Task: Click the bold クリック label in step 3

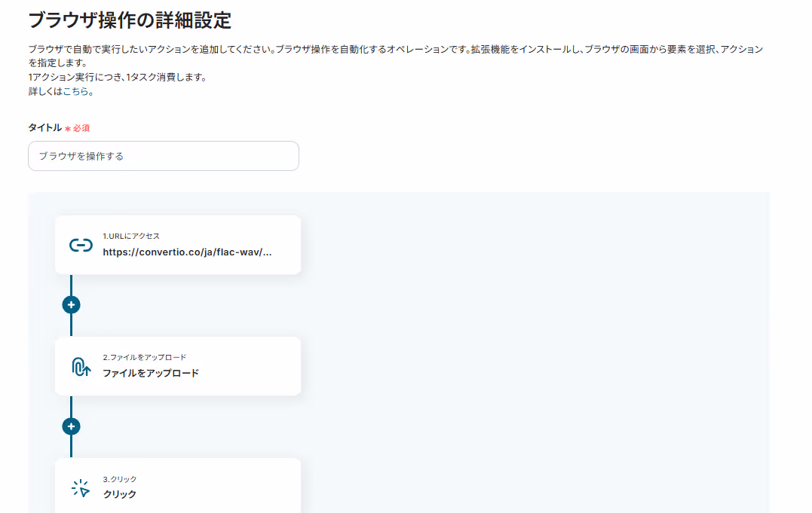Action: [x=120, y=494]
